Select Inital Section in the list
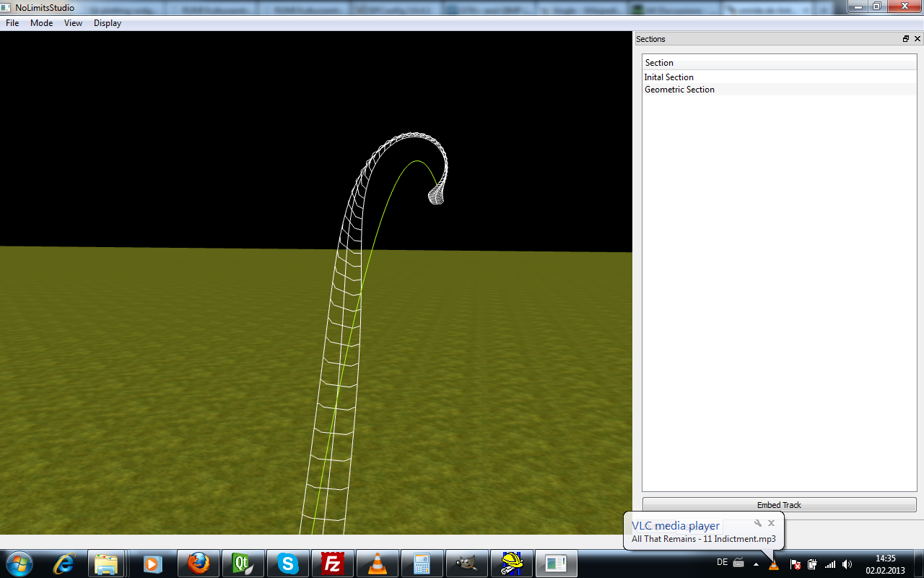Image resolution: width=924 pixels, height=578 pixels. pyautogui.click(x=669, y=77)
